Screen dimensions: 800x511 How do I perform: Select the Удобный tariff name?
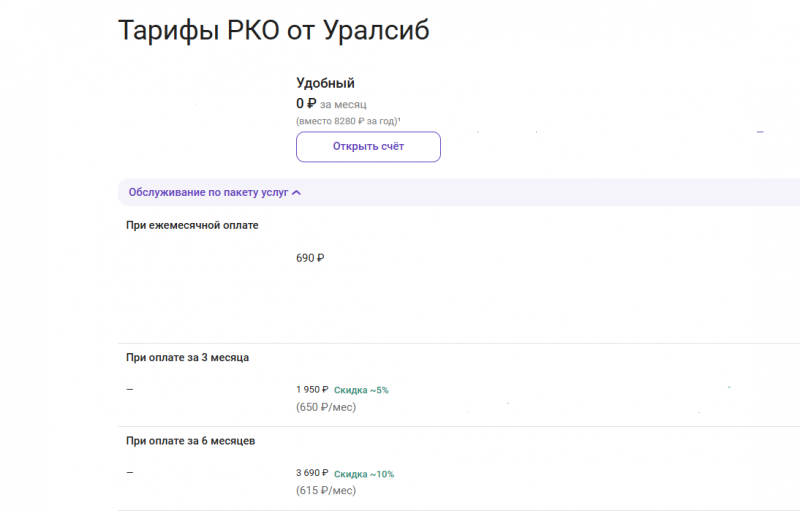pyautogui.click(x=325, y=83)
